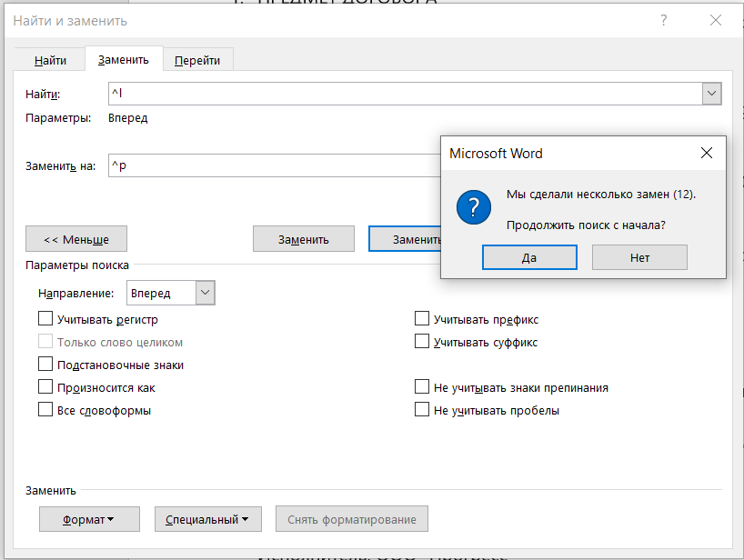Toggle the Подстановочные знаки checkbox

pyautogui.click(x=45, y=364)
